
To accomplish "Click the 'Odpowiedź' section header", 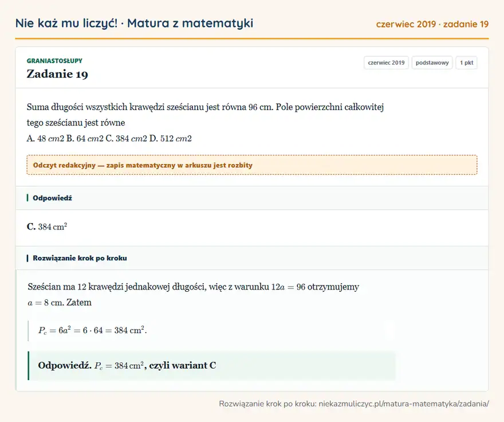I will pyautogui.click(x=252, y=198).
